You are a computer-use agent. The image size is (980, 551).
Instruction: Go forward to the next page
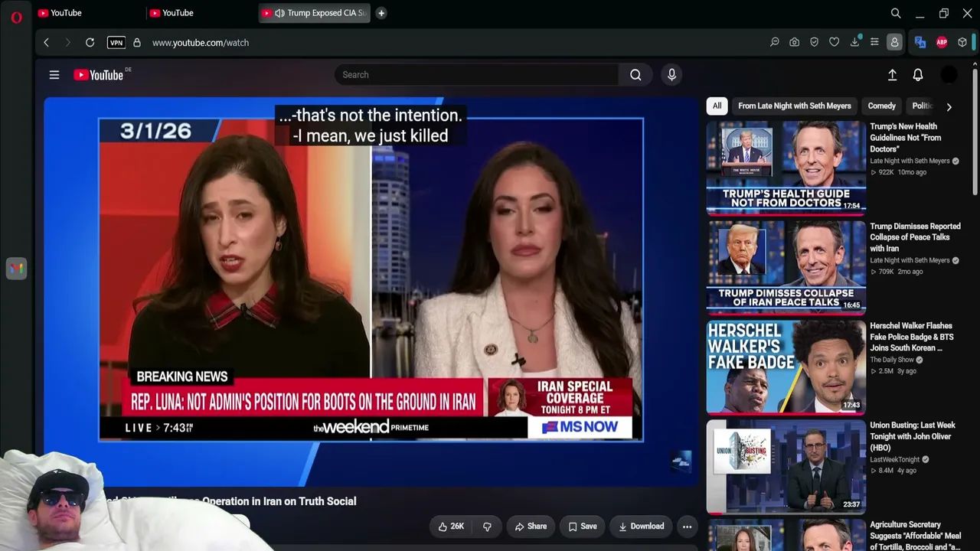(67, 43)
